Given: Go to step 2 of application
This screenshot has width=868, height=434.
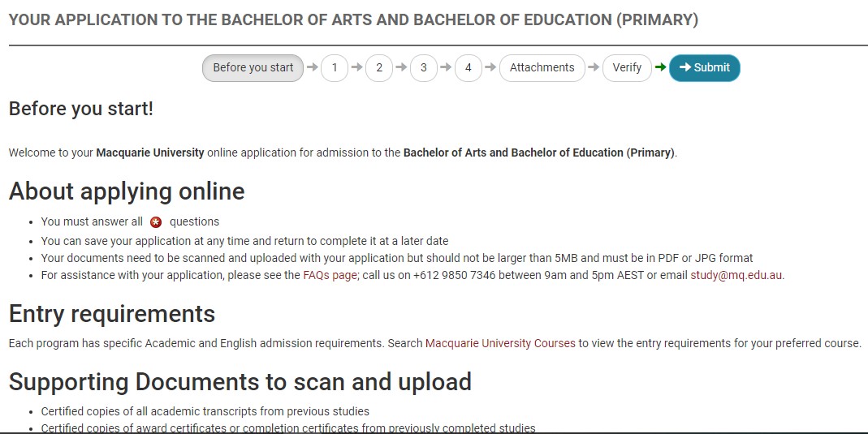Looking at the screenshot, I should [379, 68].
